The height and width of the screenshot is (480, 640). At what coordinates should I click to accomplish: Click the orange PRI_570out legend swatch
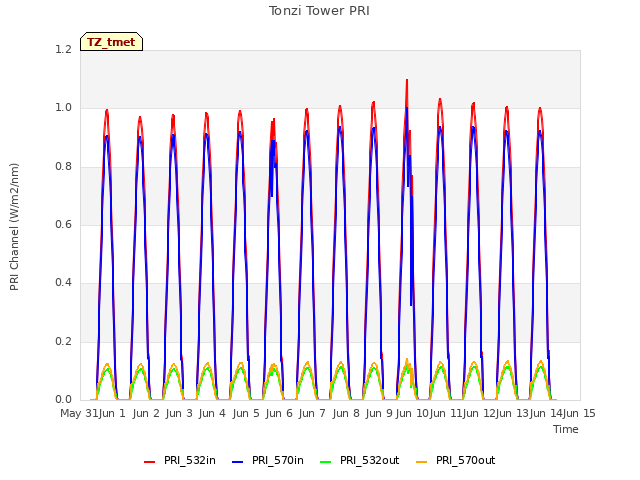pyautogui.click(x=422, y=462)
